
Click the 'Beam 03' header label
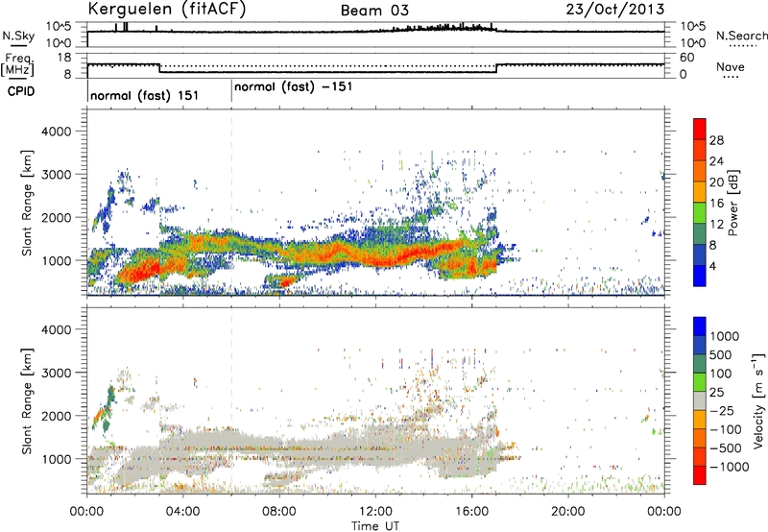click(374, 11)
